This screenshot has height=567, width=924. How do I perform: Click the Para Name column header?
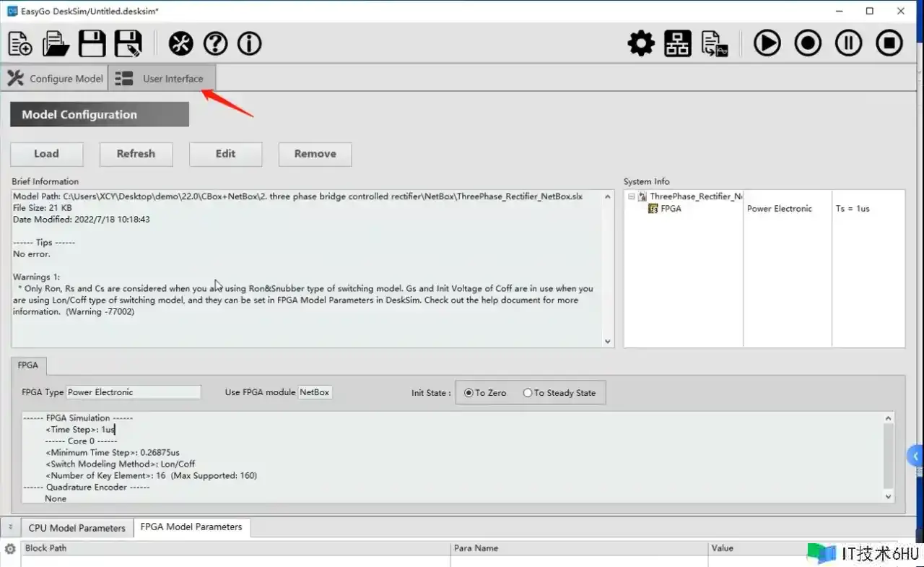click(579, 548)
